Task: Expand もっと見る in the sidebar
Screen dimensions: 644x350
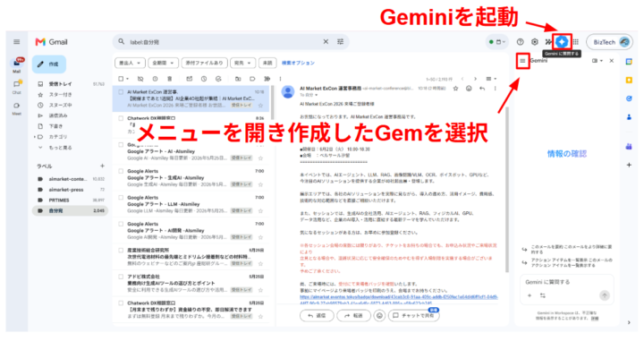Action: pos(61,148)
